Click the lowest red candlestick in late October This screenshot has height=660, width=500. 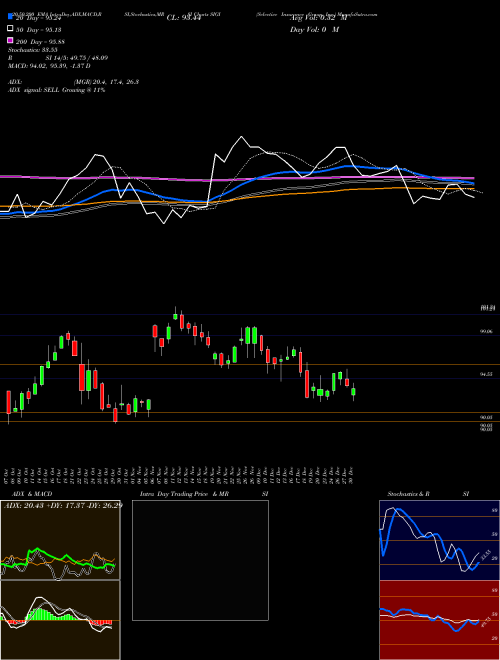point(115,415)
